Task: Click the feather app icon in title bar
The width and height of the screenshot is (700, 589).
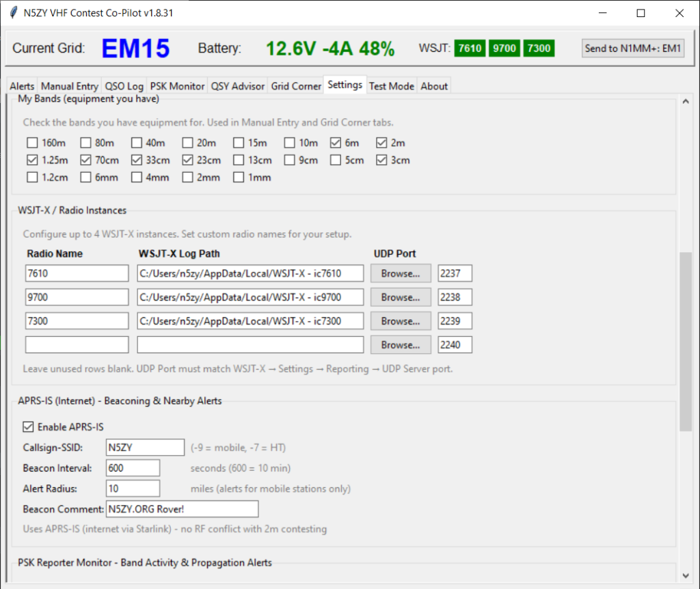Action: point(13,13)
